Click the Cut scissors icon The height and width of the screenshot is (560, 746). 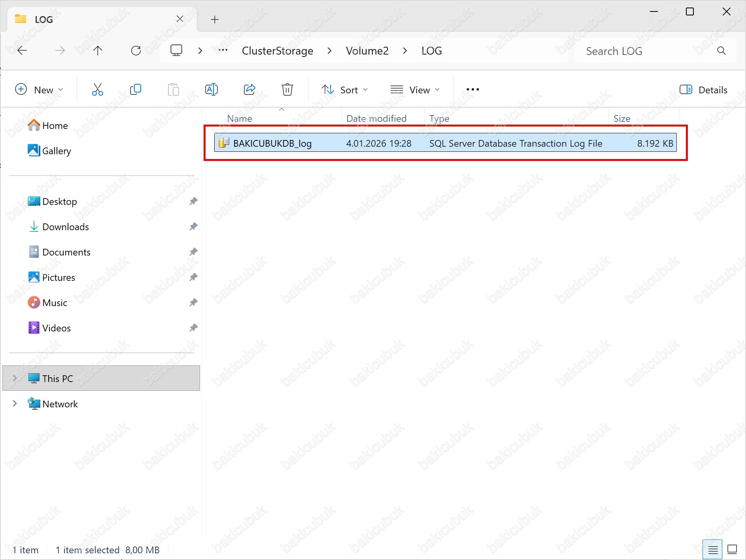[97, 90]
